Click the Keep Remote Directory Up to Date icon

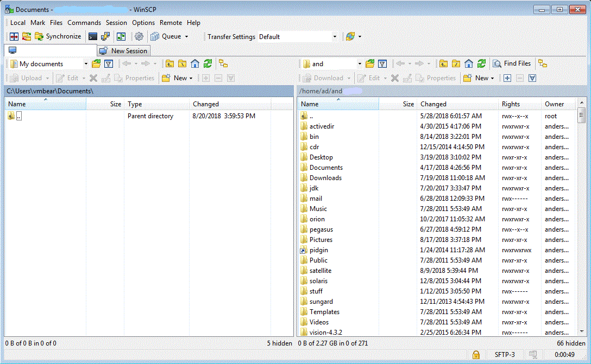pyautogui.click(x=121, y=36)
